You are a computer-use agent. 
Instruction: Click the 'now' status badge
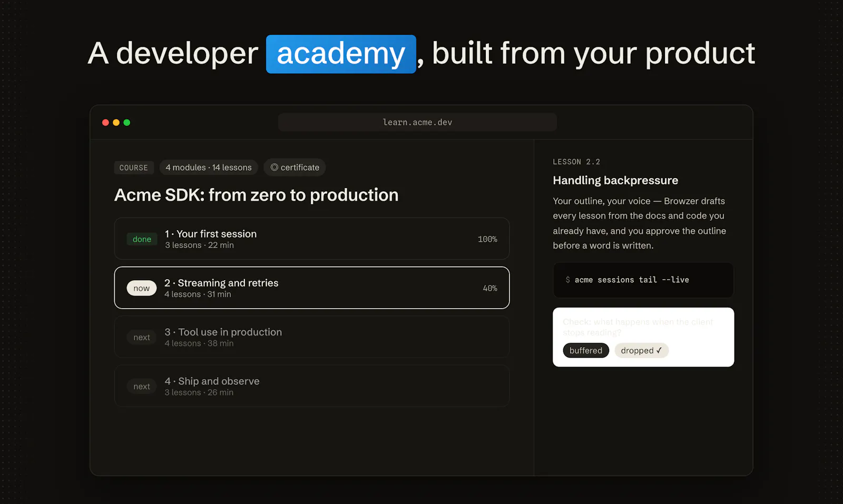(x=142, y=288)
